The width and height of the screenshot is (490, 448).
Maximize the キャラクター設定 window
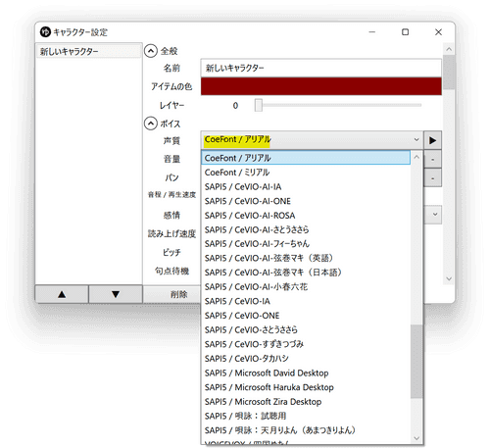tap(405, 32)
